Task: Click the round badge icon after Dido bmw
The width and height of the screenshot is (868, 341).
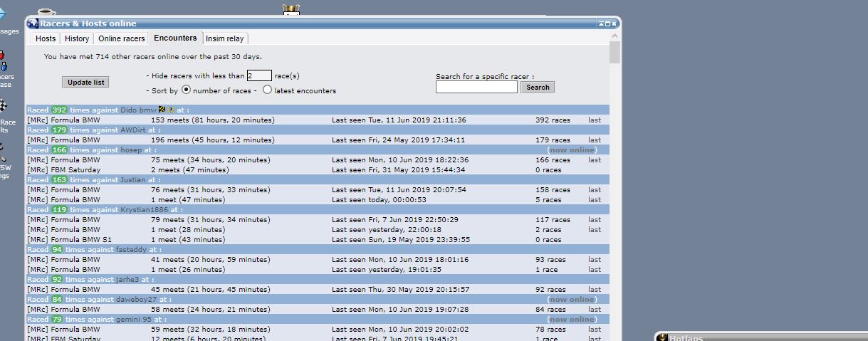Action: (171, 110)
